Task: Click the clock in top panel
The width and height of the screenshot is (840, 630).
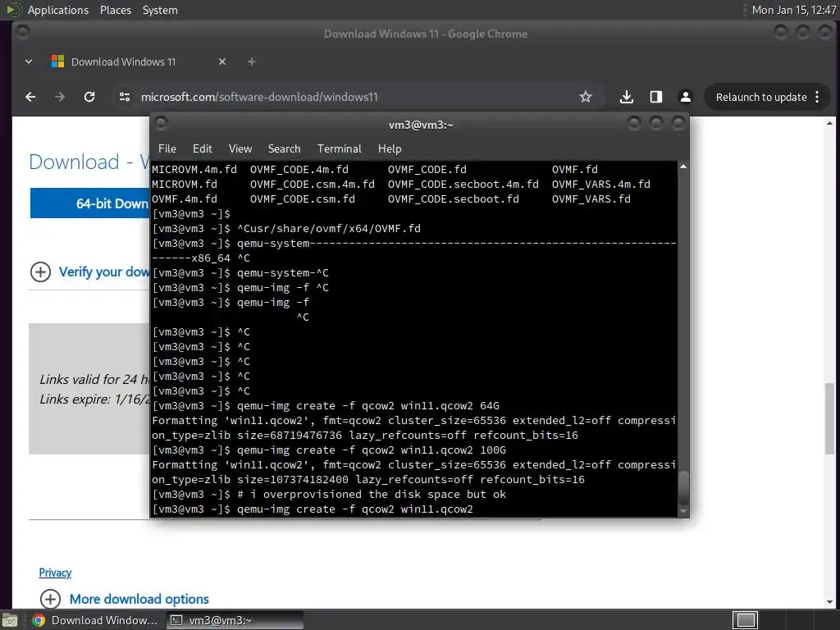Action: 793,10
